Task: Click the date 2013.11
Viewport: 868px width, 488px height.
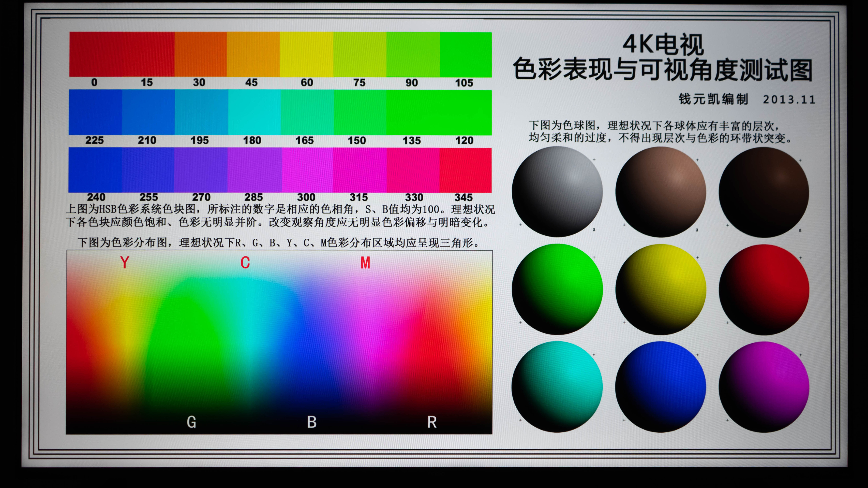Action: coord(789,100)
